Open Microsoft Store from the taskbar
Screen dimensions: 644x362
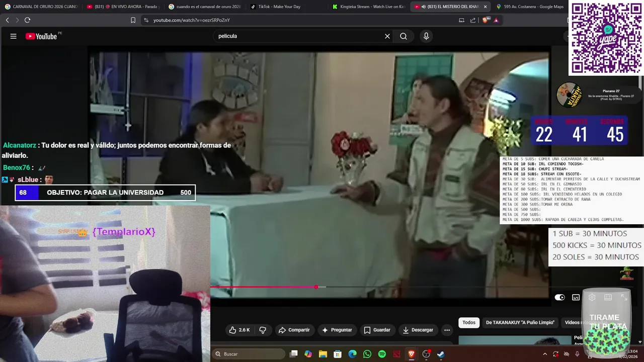[x=338, y=354]
